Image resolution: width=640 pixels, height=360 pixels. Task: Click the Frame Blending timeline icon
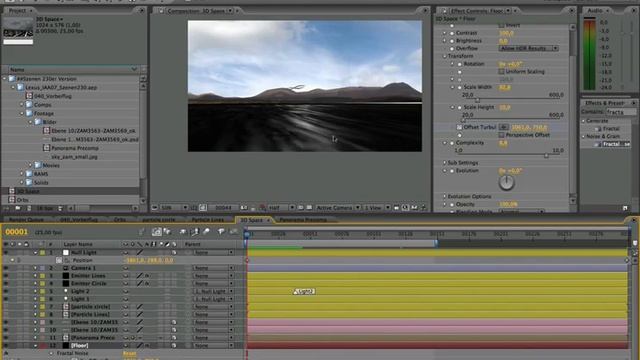[195, 232]
